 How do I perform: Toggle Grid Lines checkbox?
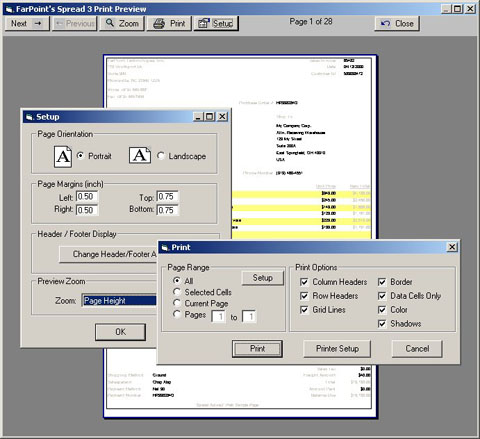323,310
